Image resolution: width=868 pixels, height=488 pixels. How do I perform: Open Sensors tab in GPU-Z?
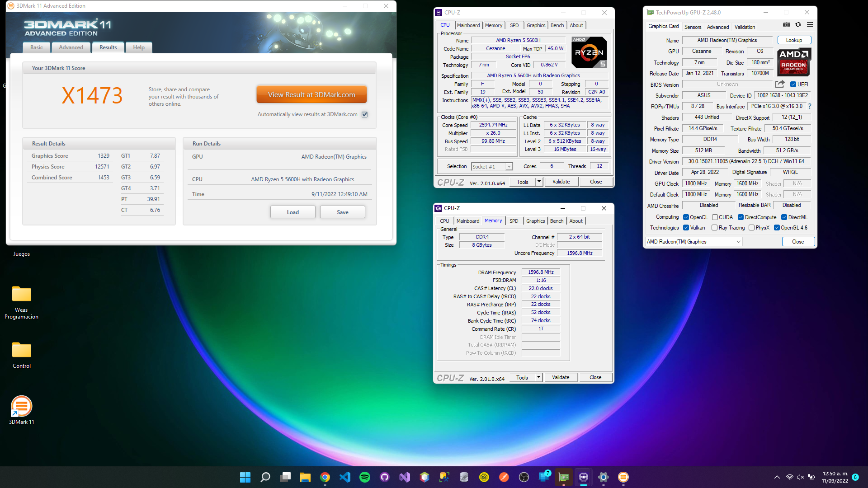[x=693, y=27]
